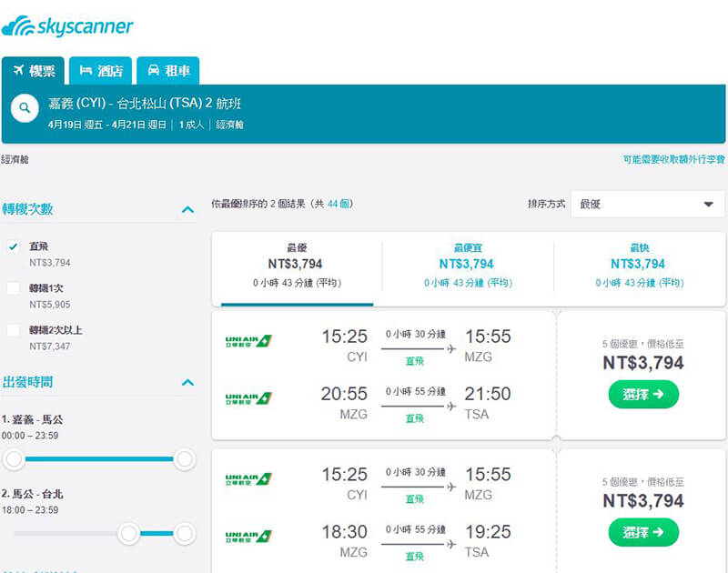The image size is (728, 573).
Task: Enable the 轉機2次以上 checkbox
Action: 13,330
